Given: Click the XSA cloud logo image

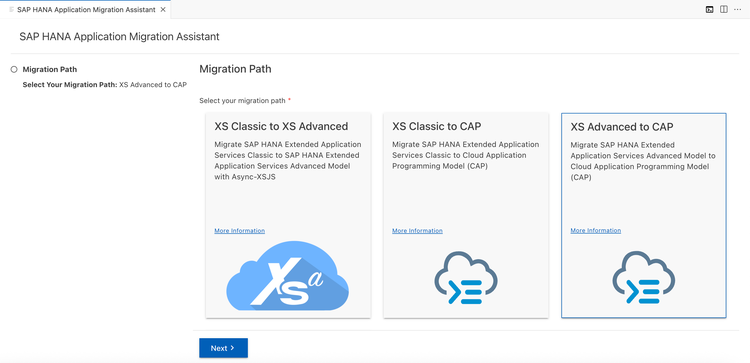Looking at the screenshot, I should pos(287,275).
